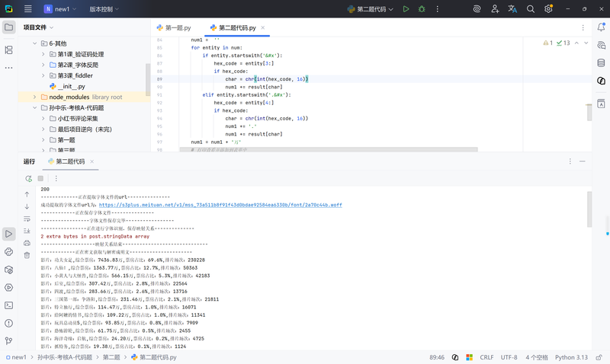Hide the Run tool window
Screen dimensions: 610x364
[x=583, y=161]
